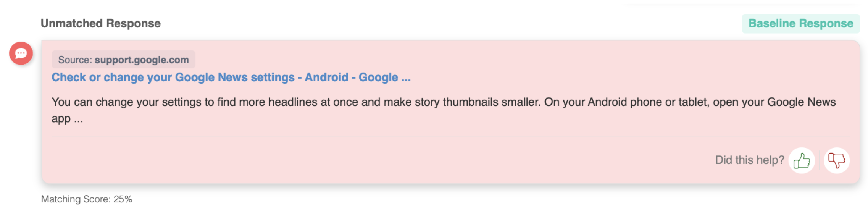Click the "Did this help?" prompt text
Screen dimensions: 868x207
749,160
